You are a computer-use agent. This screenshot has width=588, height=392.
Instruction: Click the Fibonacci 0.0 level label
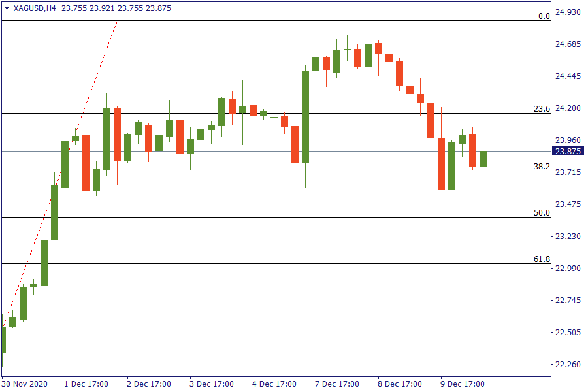(544, 16)
